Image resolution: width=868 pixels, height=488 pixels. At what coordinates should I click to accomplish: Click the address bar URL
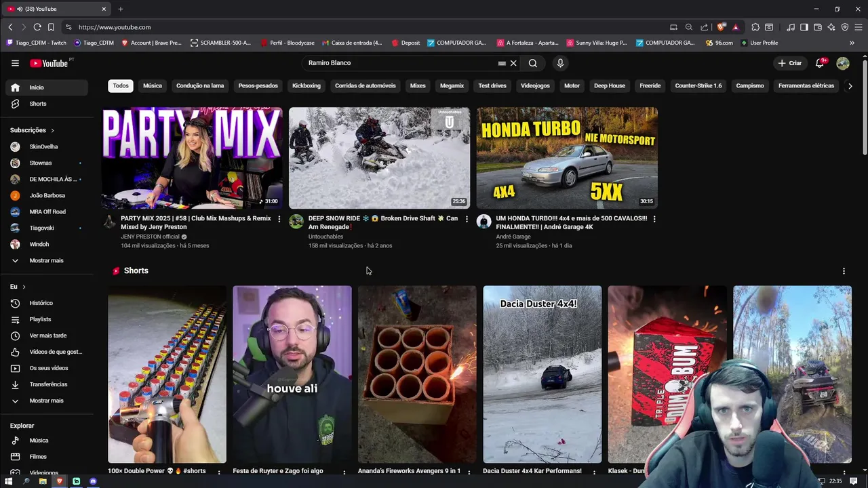115,27
